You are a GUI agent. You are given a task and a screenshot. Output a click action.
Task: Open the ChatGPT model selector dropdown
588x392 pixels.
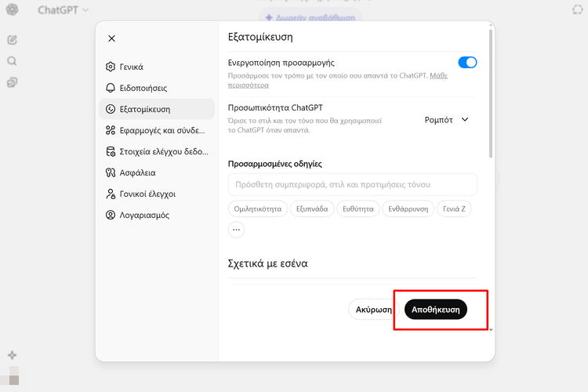[x=63, y=10]
